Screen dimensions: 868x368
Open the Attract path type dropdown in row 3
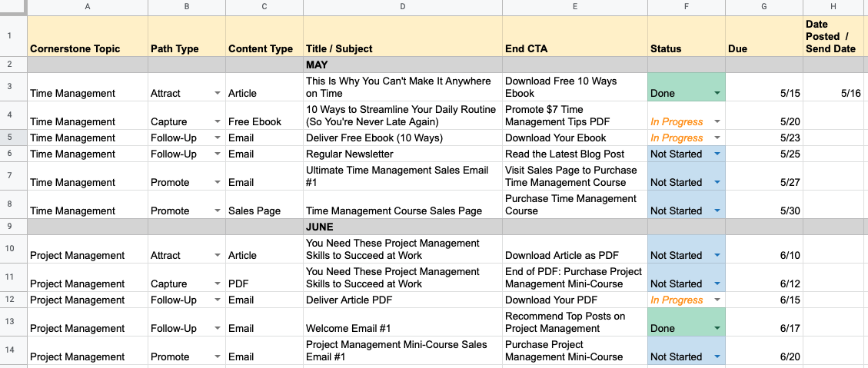point(218,94)
